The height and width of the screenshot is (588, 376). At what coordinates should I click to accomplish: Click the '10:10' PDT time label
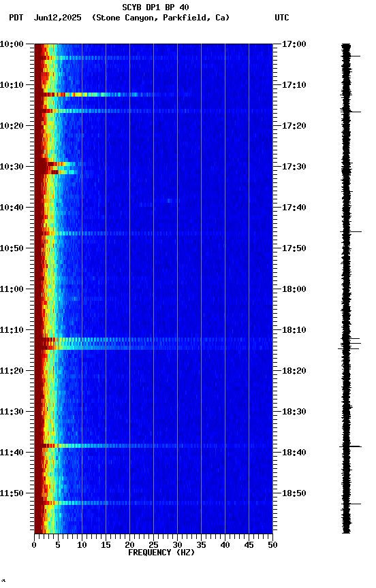click(12, 85)
